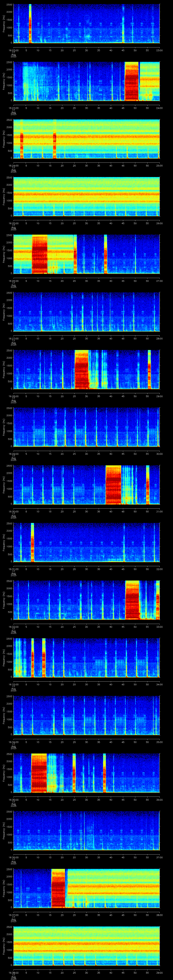This screenshot has height=980, width=173.
Task: Click the spectrogram panel starting at 16:24:00
Action: [x=87, y=139]
